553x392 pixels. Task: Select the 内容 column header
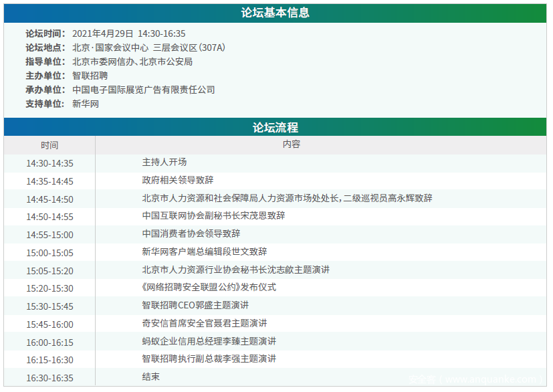291,144
